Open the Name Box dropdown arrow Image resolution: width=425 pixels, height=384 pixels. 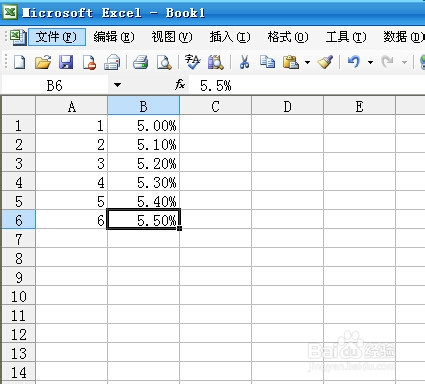117,85
